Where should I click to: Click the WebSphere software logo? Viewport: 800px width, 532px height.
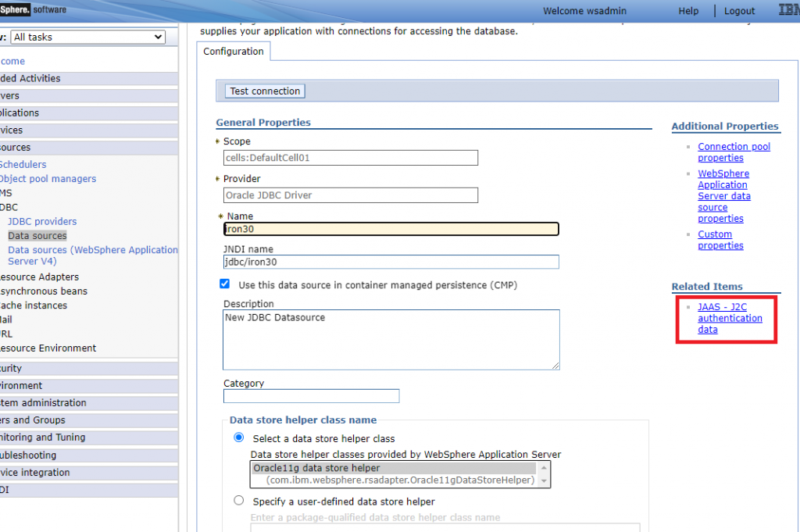pos(33,9)
